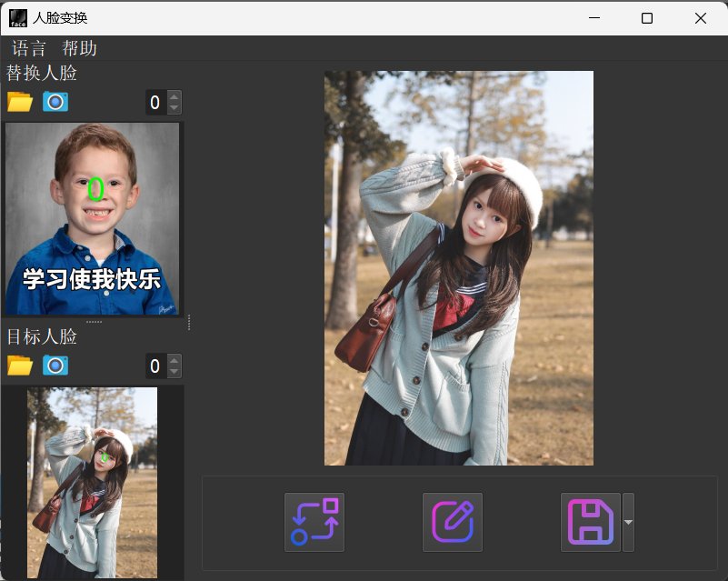This screenshot has width=728, height=581.
Task: Click the pencil edit button
Action: [453, 522]
